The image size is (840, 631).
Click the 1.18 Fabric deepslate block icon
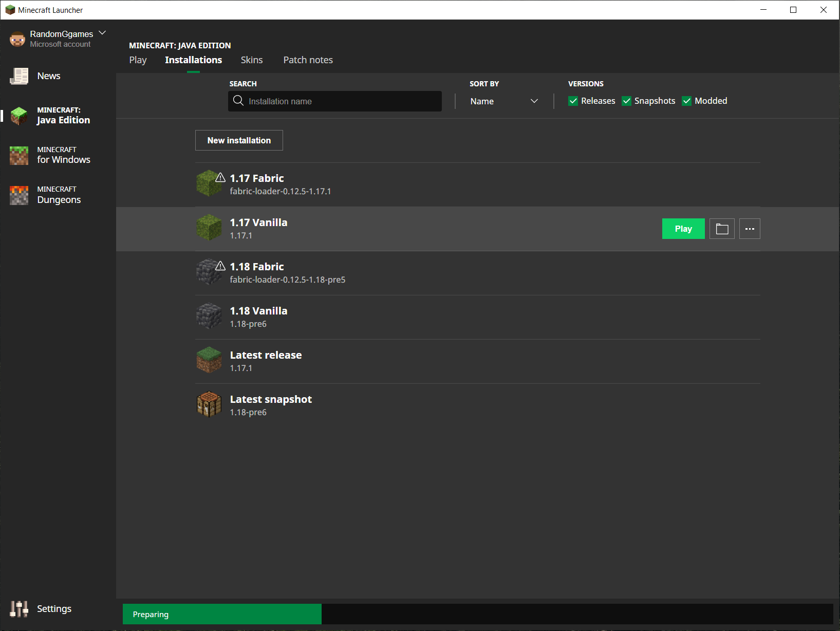point(209,272)
